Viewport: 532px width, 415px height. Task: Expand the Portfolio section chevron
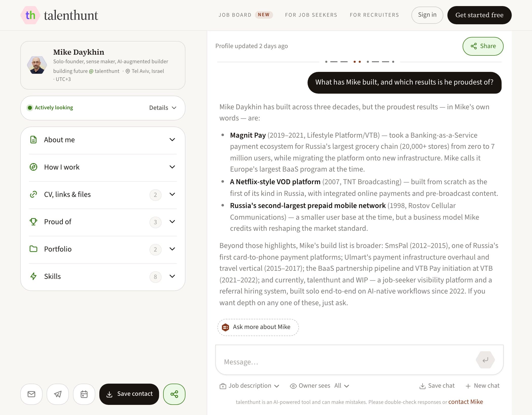point(172,249)
